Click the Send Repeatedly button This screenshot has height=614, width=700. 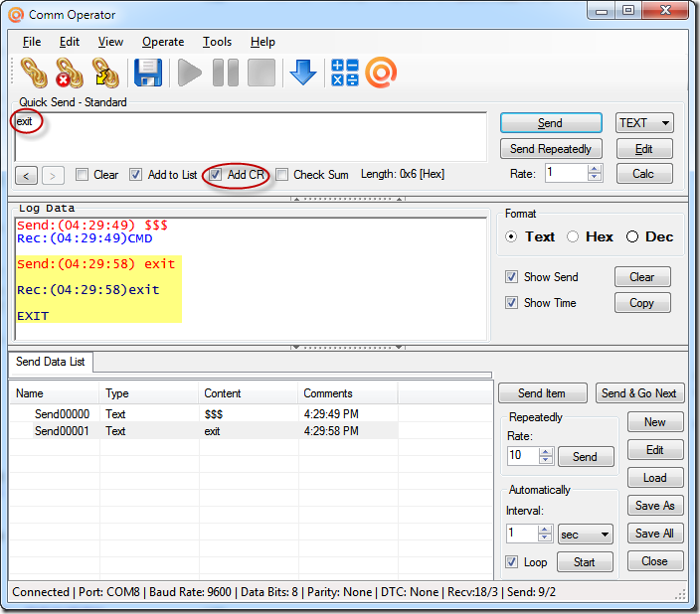click(551, 149)
